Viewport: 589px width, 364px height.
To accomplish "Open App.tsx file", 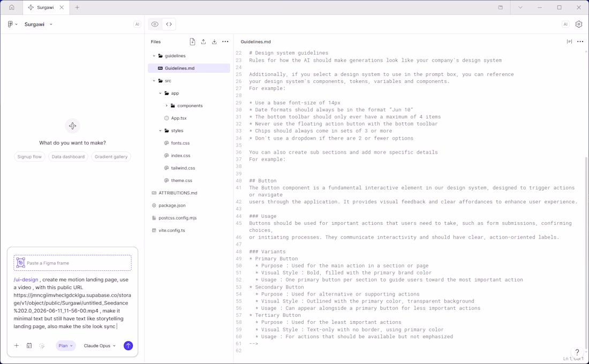I will [x=178, y=118].
